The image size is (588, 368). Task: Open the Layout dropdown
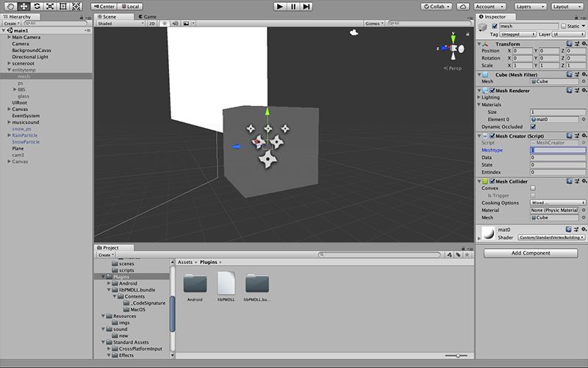pyautogui.click(x=567, y=7)
